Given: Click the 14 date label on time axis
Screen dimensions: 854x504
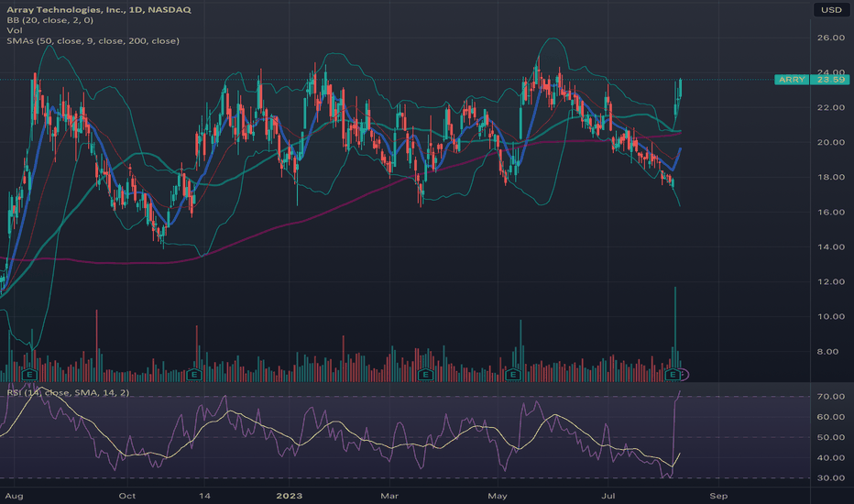Looking at the screenshot, I should (x=204, y=496).
